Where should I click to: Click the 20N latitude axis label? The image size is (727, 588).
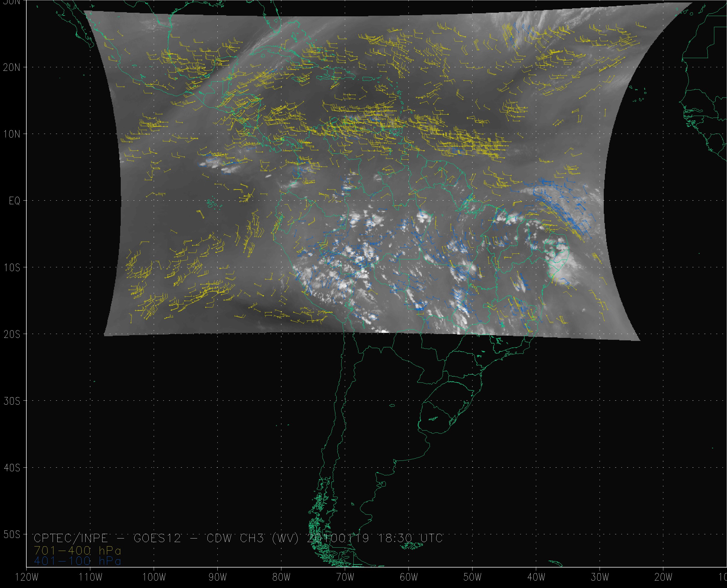[x=12, y=68]
